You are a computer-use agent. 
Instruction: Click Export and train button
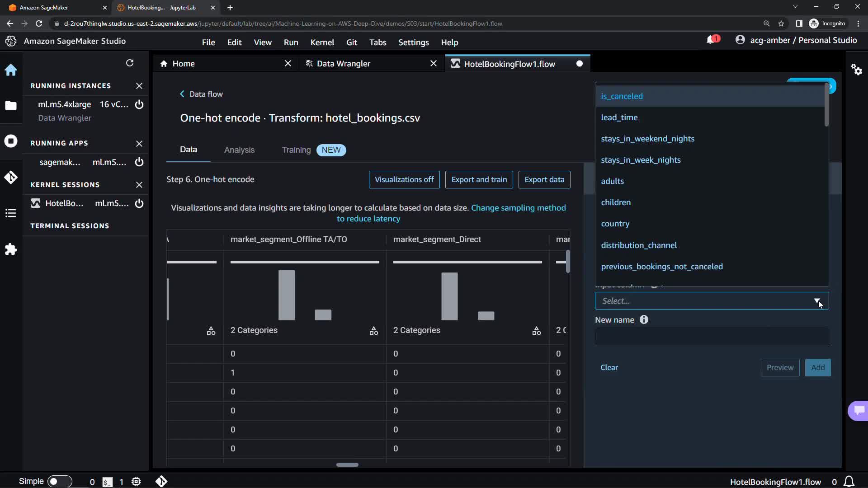pos(479,179)
